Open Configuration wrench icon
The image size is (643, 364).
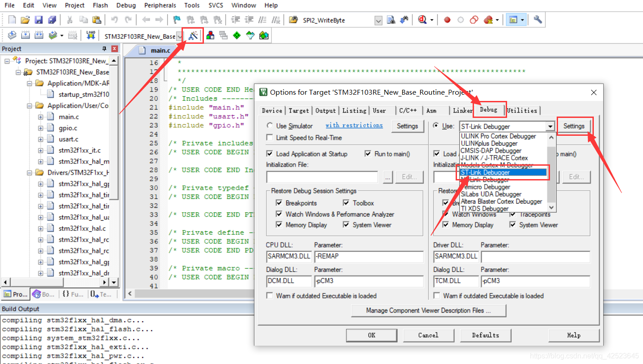[x=537, y=20]
